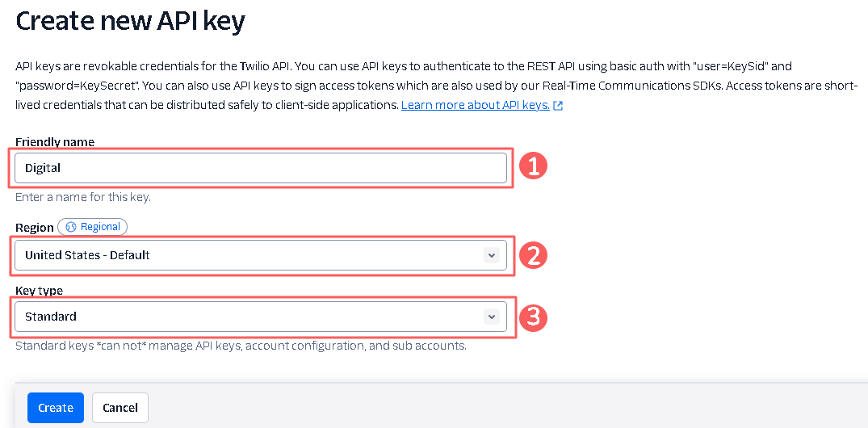The height and width of the screenshot is (428, 868).
Task: Expand Region dropdown using its chevron arrow
Action: point(491,255)
